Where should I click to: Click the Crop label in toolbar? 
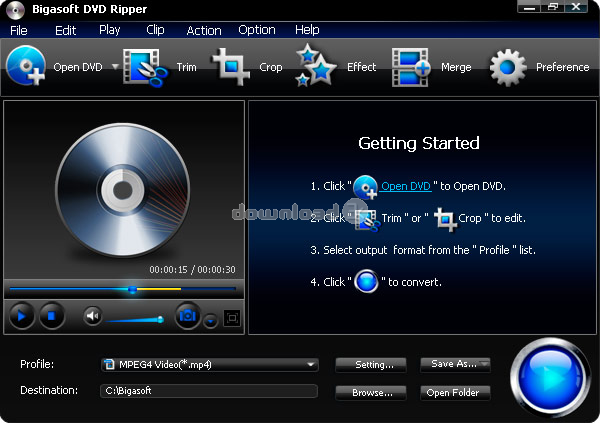pos(271,67)
